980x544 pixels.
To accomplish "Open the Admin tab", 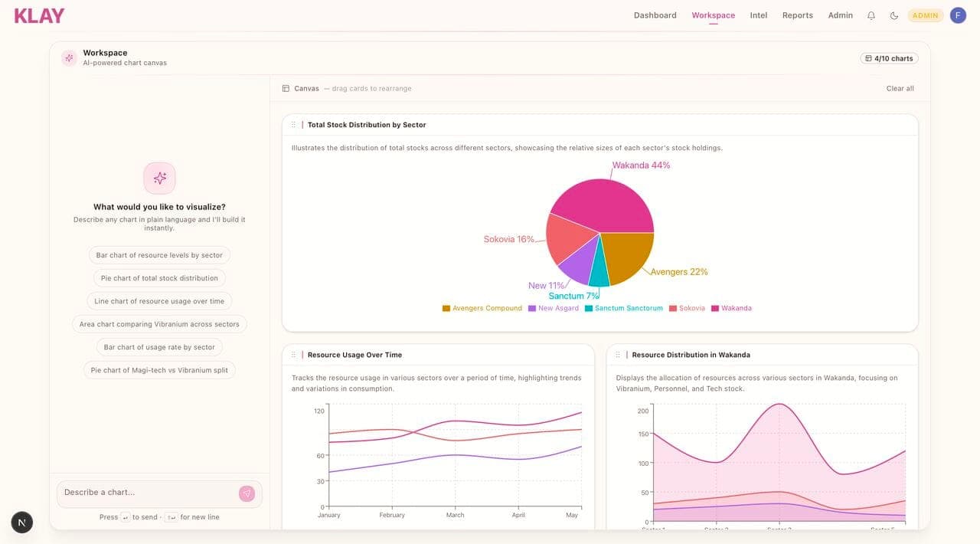I will click(841, 15).
